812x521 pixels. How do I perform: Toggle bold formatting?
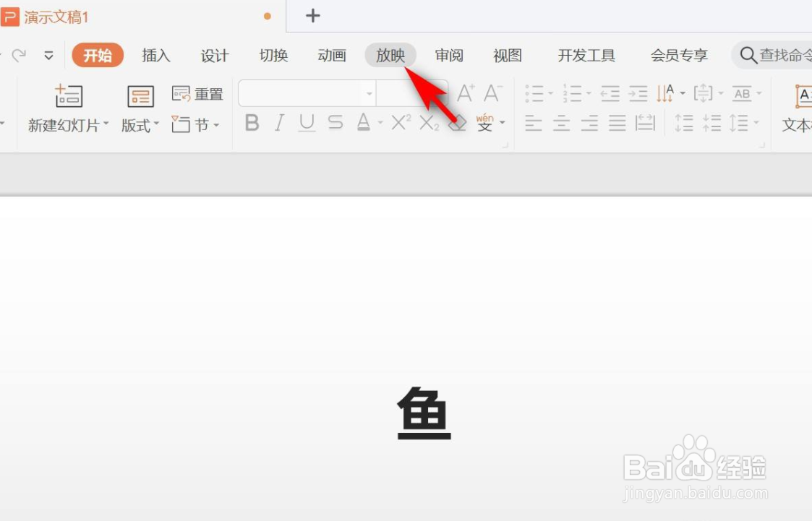252,123
